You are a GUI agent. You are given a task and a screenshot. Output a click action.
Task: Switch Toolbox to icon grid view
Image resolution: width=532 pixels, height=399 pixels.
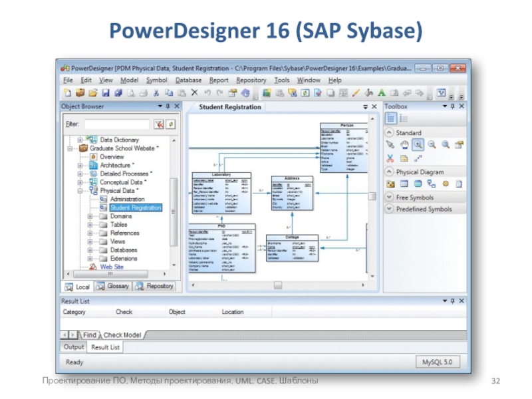pos(391,118)
